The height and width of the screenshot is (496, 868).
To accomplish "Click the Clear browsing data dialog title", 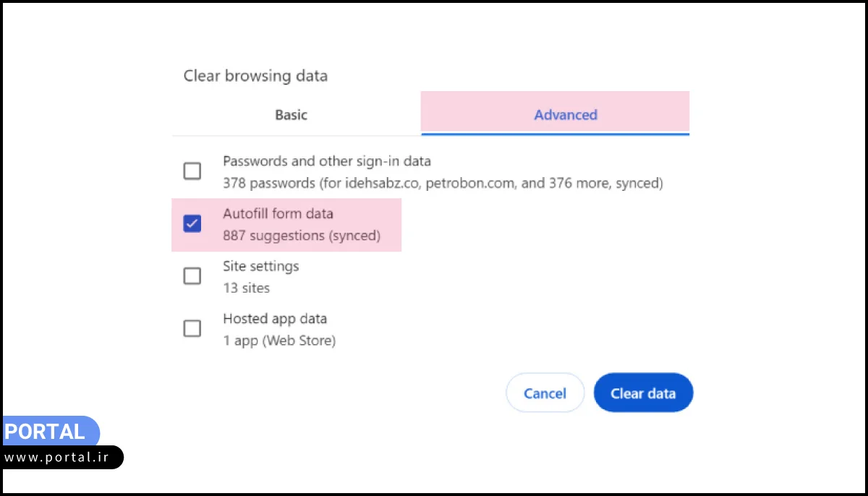I will pyautogui.click(x=255, y=76).
